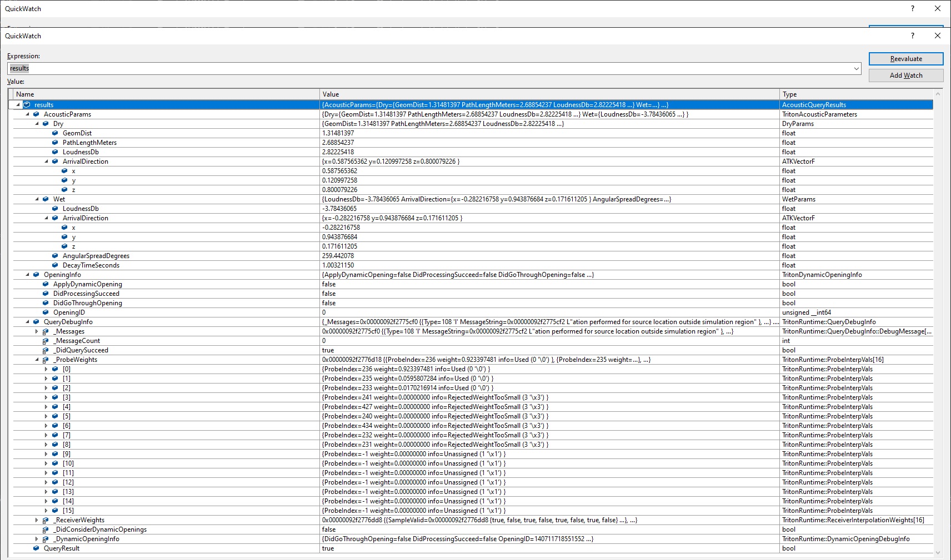Click the Reevaluate button

click(x=906, y=59)
